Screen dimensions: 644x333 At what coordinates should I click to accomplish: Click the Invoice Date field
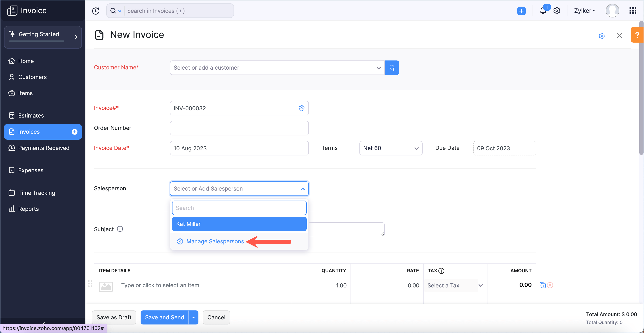[x=239, y=148]
